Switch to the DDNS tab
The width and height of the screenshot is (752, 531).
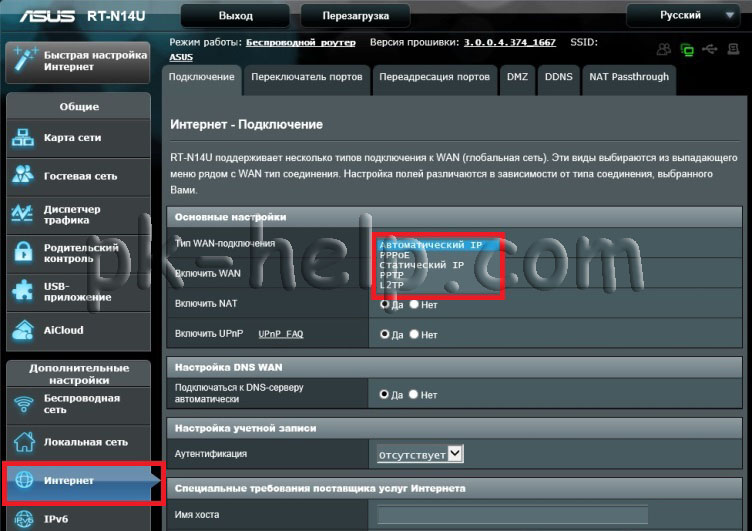(559, 79)
